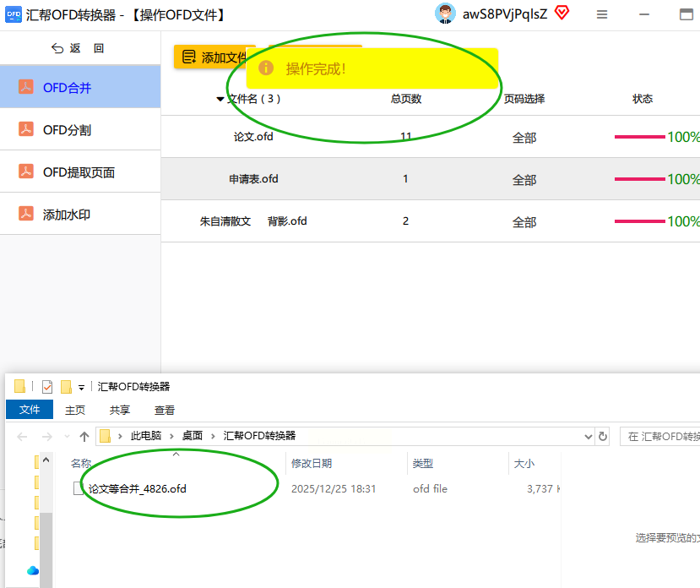Click the 返回 back arrow icon

point(57,48)
